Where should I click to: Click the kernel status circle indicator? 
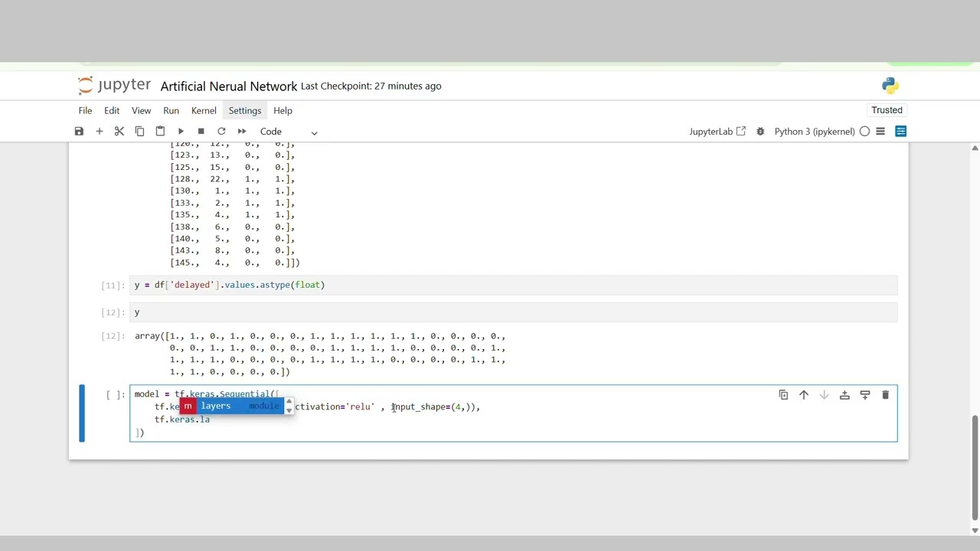[864, 132]
